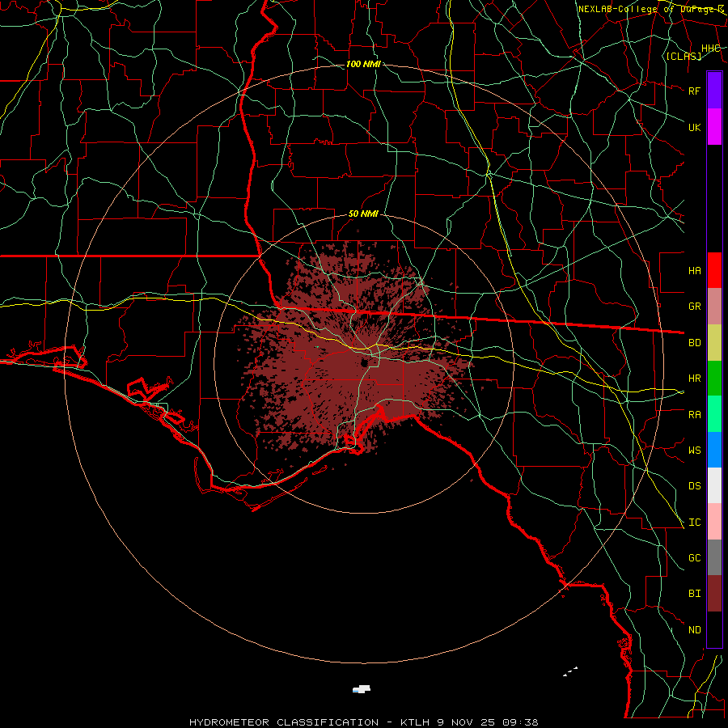
Task: Click the small white echo blob offshore south
Action: click(x=362, y=689)
